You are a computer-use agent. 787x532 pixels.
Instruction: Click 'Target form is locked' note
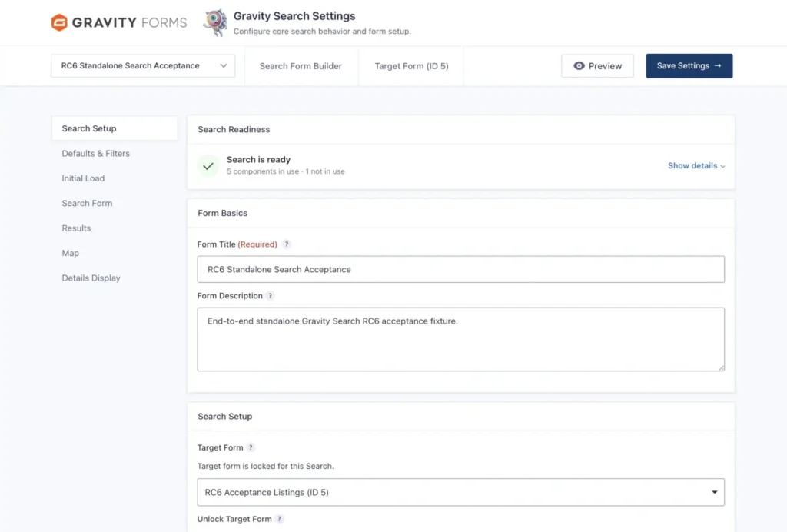point(265,466)
